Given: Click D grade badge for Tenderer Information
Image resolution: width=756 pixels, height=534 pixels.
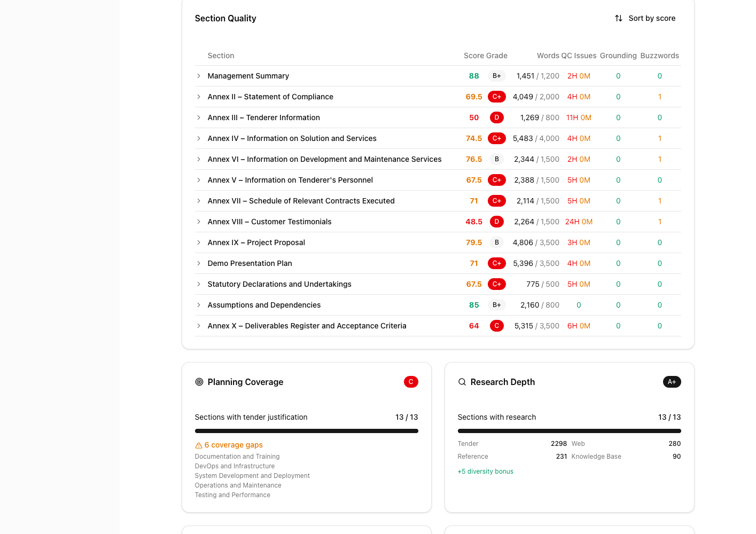Looking at the screenshot, I should [x=497, y=117].
